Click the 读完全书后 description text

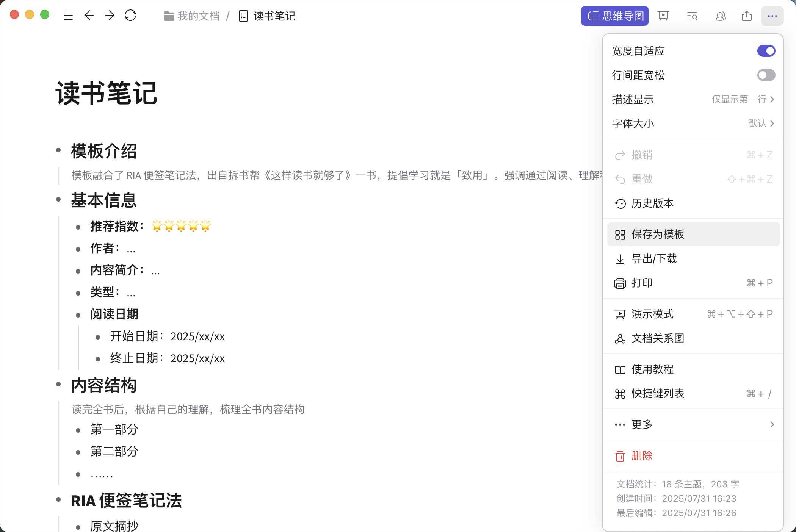coord(188,409)
